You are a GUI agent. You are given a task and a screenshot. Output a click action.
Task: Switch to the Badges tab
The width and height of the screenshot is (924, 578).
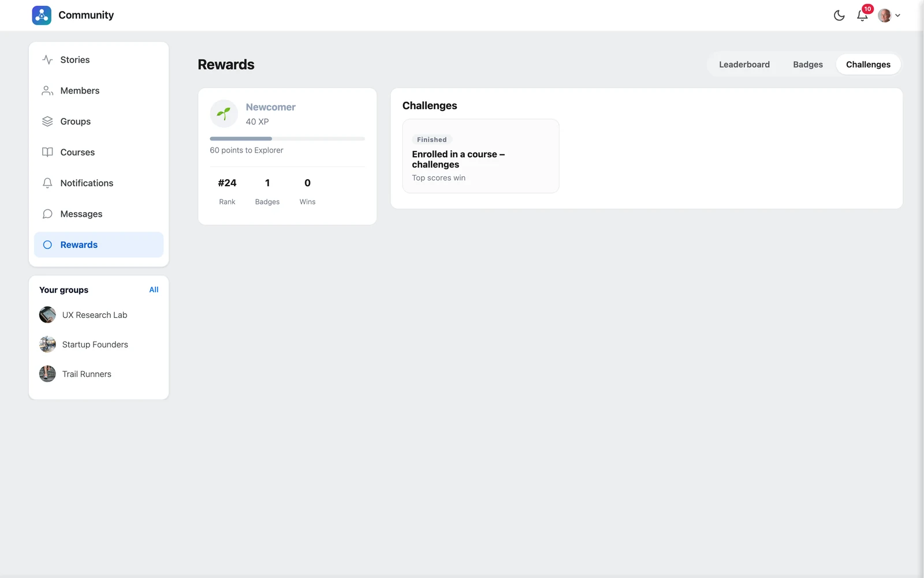(x=807, y=65)
